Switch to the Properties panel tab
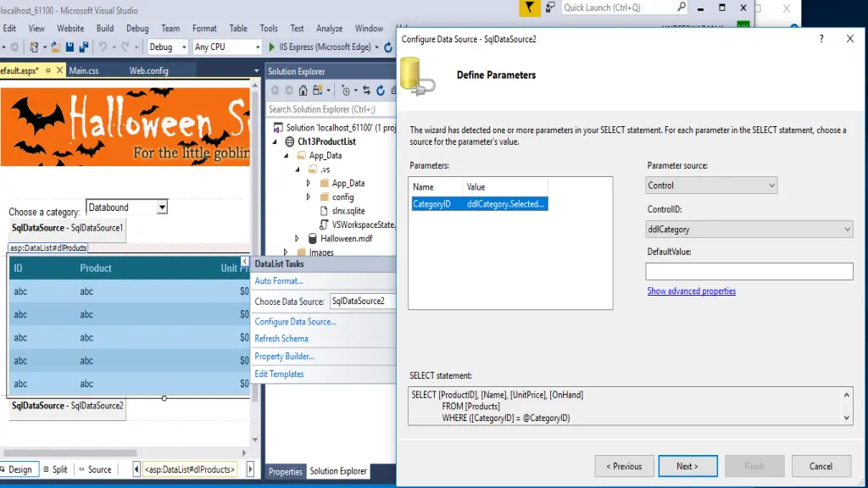 [285, 471]
